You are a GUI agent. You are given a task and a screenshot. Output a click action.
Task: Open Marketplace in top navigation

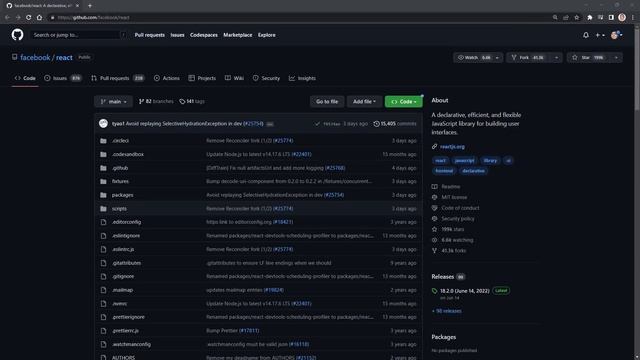pos(238,35)
